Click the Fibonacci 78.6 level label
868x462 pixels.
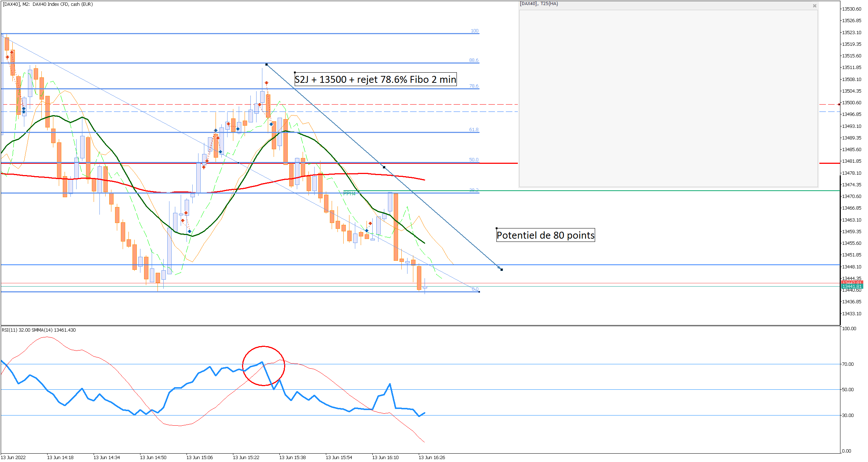(x=474, y=86)
